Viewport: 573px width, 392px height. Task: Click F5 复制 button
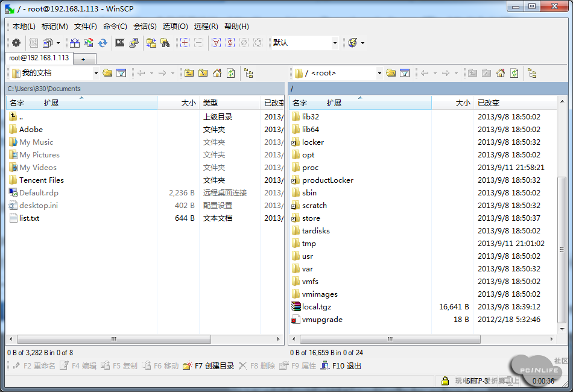(x=119, y=365)
